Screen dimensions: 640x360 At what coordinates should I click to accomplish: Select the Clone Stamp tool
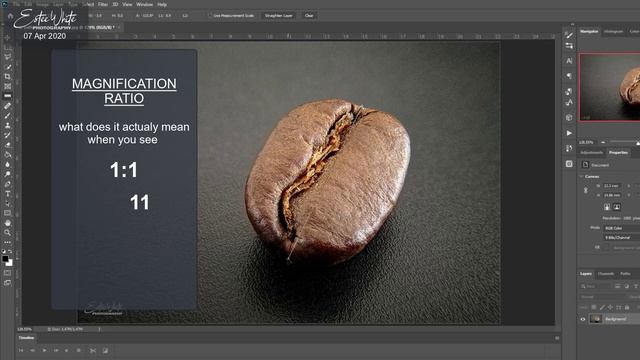7,125
